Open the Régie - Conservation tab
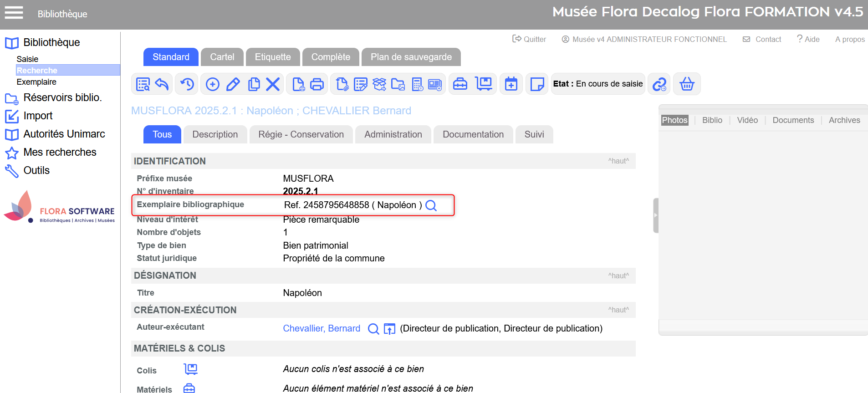The width and height of the screenshot is (868, 393). click(x=301, y=134)
